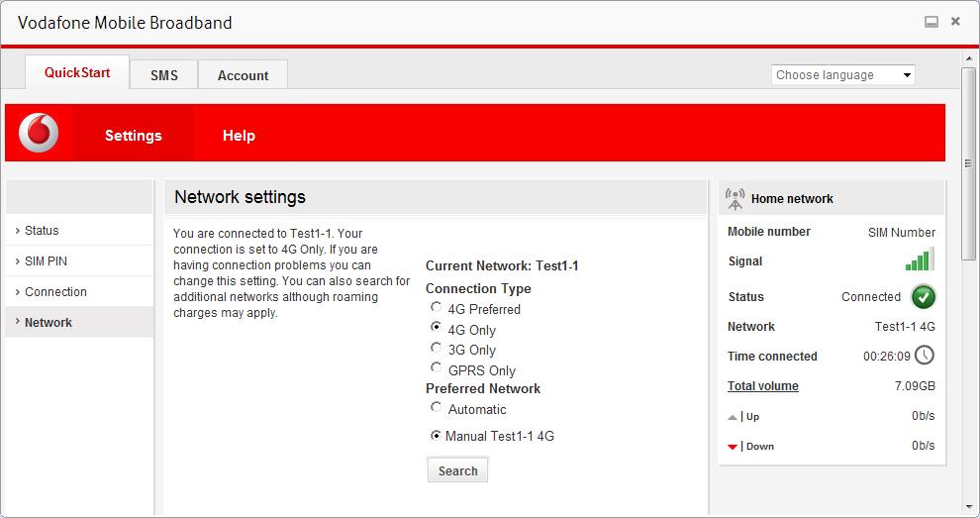
Task: Select the 4G Only radio button
Action: [437, 327]
